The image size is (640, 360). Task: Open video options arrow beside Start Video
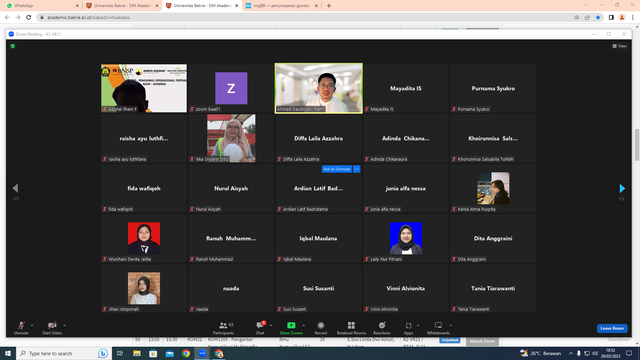64,325
